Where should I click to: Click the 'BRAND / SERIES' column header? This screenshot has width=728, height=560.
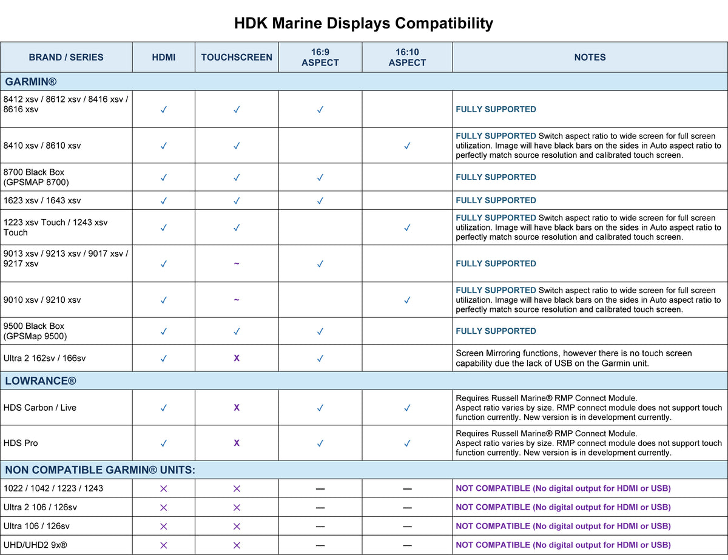coord(66,57)
